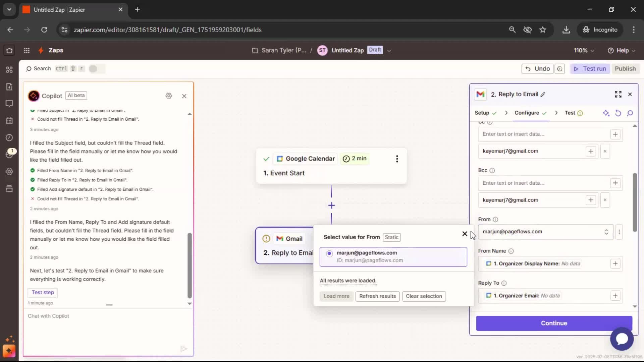Screen dimensions: 644x362
Task: Click the Zapier Copilot icon in bottom sidebar
Action: 9,351
